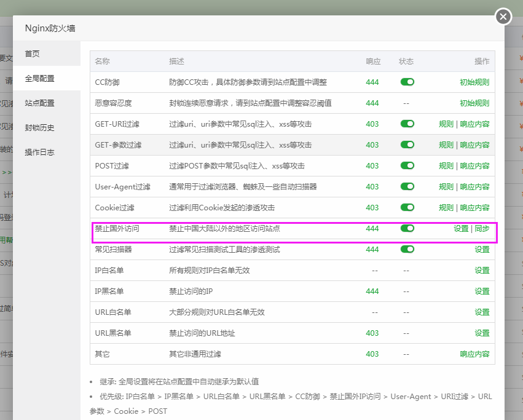Click the 444 response code for 恶意容忍度
Screen dimensions: 523x420
372,103
